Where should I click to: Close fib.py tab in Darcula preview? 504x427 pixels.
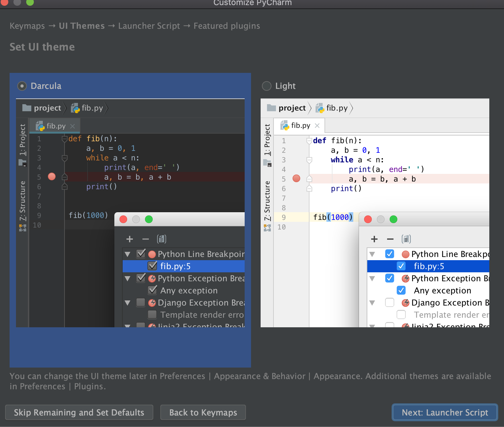(73, 126)
